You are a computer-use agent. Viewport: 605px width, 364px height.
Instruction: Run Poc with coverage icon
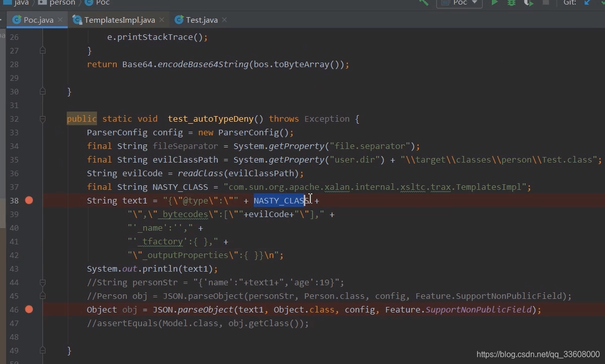[529, 3]
